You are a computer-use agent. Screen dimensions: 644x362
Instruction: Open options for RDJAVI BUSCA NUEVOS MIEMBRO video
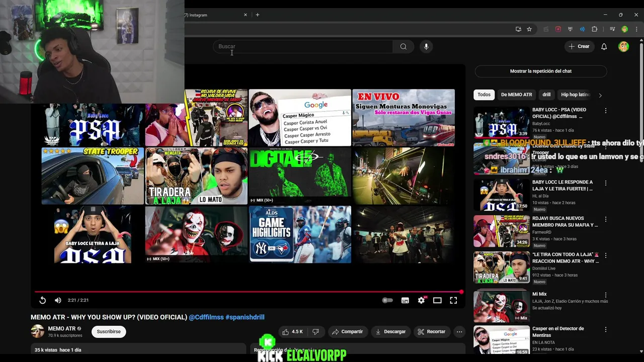pos(605,219)
